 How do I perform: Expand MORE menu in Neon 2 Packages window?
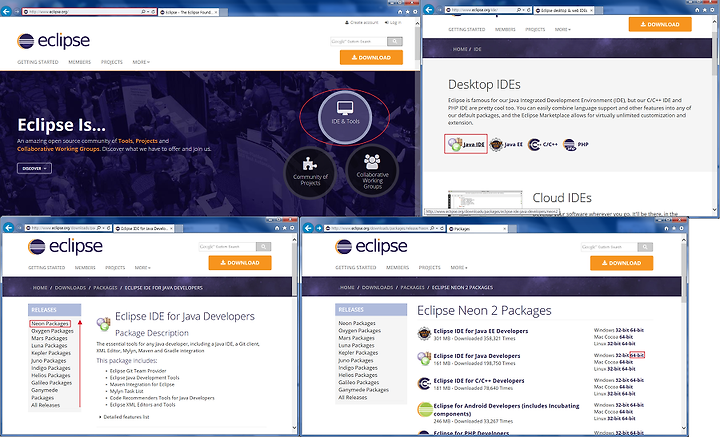[459, 267]
